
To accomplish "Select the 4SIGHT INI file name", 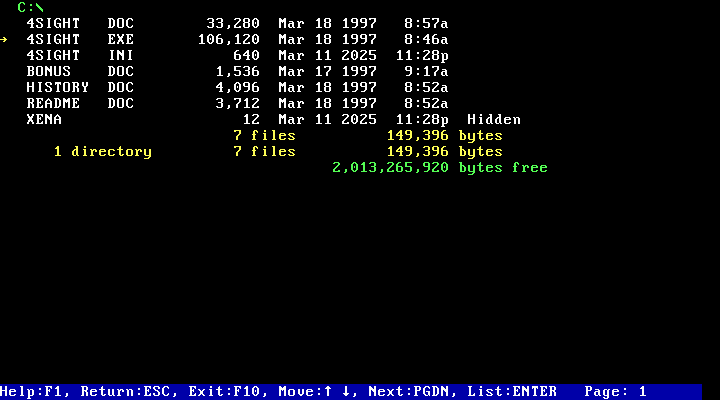I will (x=80, y=56).
